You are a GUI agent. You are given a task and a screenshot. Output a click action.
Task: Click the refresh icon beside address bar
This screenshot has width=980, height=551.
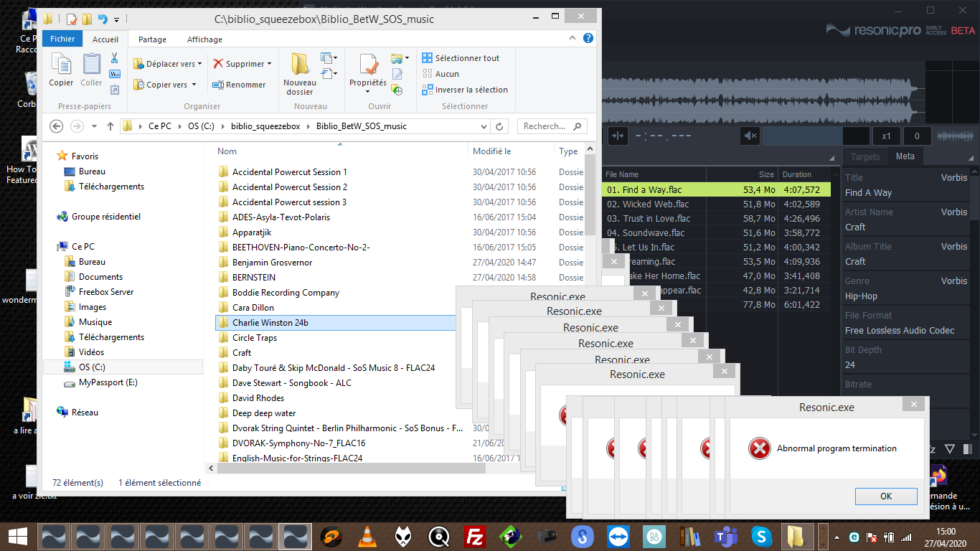[500, 126]
